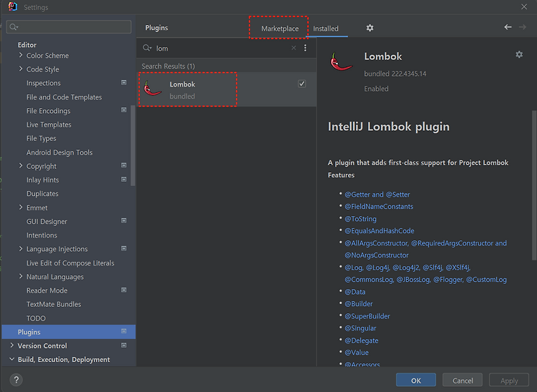Switch to Installed tab
Image resolution: width=537 pixels, height=392 pixels.
[326, 29]
